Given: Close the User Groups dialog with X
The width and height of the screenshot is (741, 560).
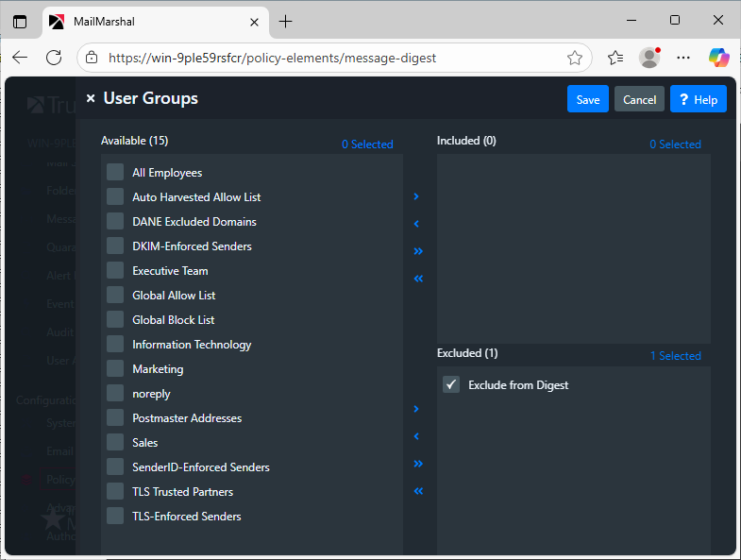Looking at the screenshot, I should tap(91, 99).
